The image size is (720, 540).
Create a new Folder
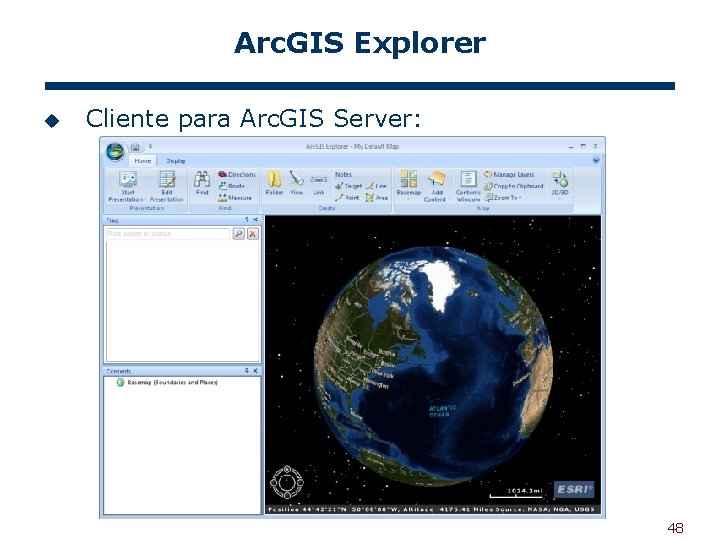pyautogui.click(x=274, y=183)
